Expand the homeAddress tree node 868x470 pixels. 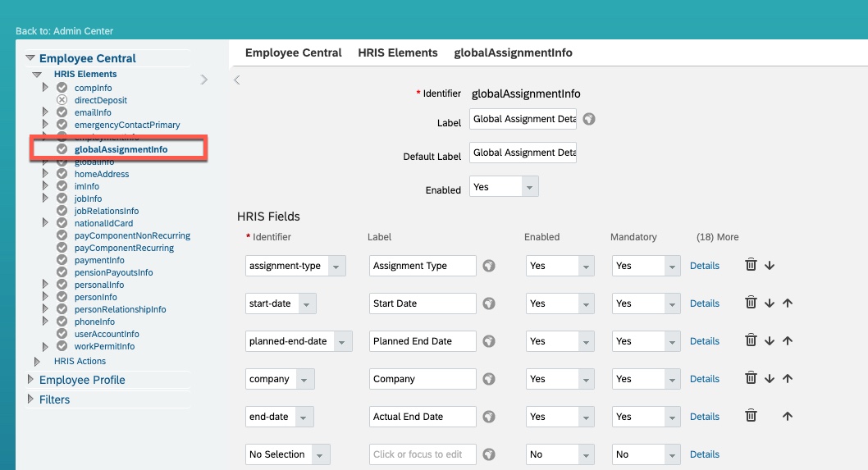pos(45,173)
